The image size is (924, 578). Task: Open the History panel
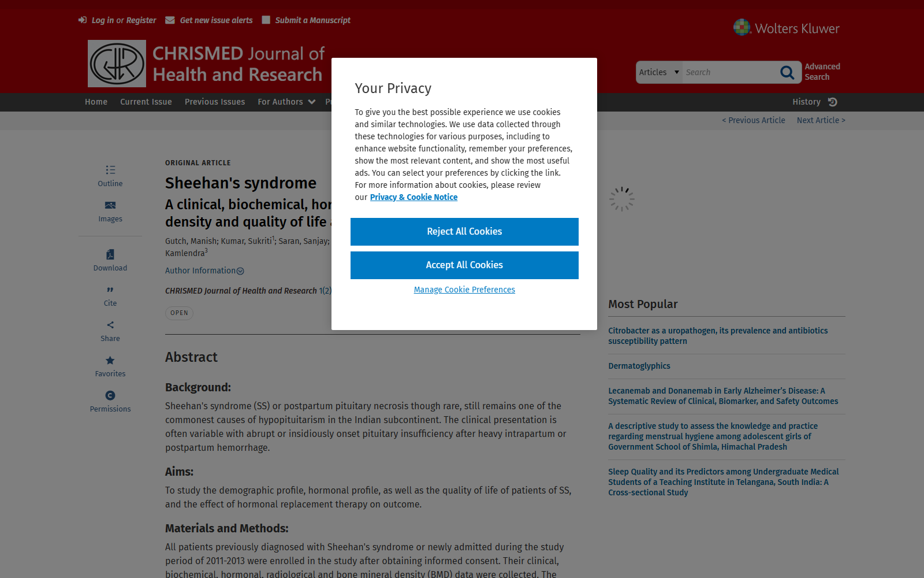coord(815,102)
